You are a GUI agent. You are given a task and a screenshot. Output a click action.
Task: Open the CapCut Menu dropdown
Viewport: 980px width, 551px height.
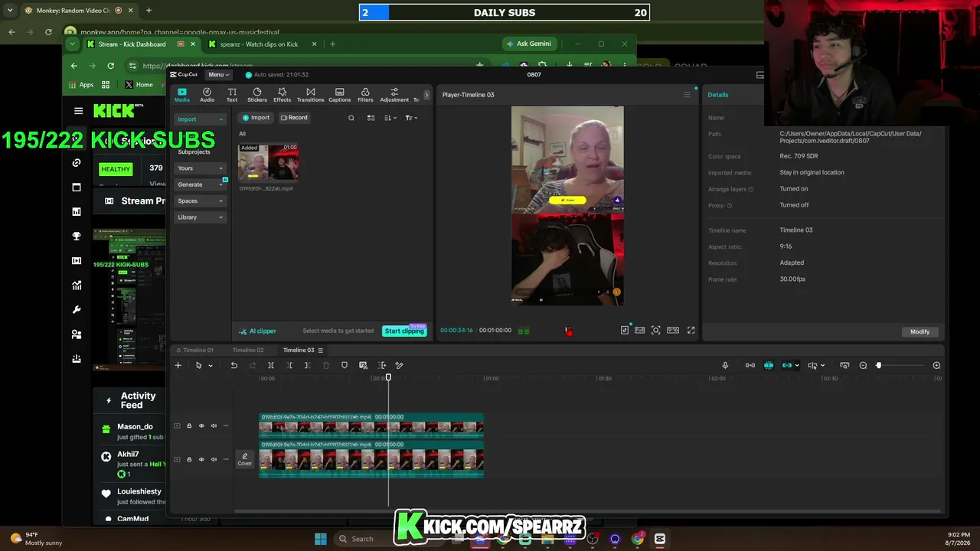pos(218,74)
